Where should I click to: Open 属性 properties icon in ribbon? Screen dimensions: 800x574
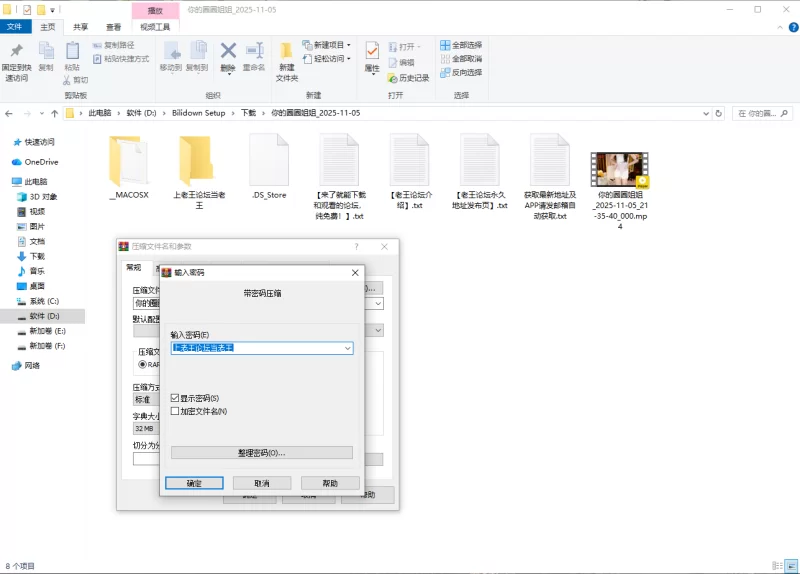coord(372,51)
